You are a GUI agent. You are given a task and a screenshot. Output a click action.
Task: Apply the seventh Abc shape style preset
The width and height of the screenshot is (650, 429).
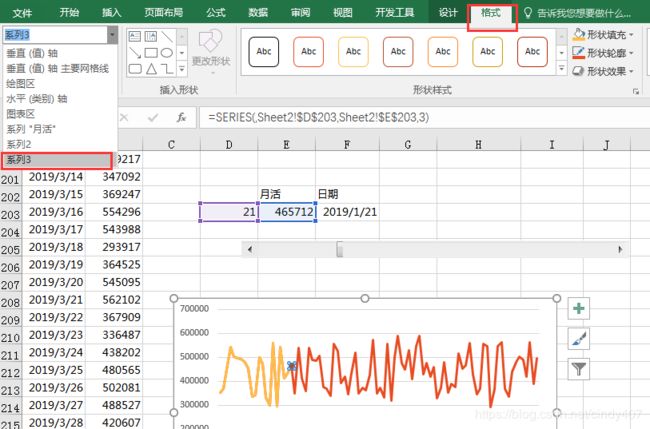click(x=532, y=52)
